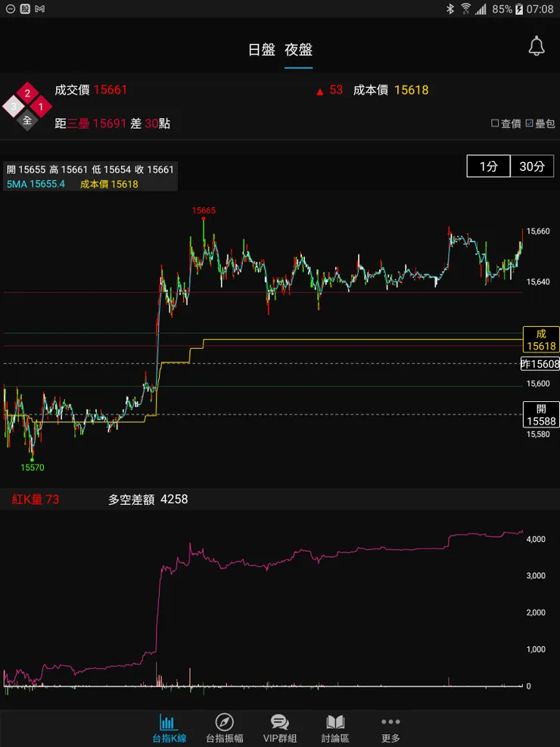This screenshot has height=747, width=560.
Task: Tap the 15570 low marker
Action: 33,468
